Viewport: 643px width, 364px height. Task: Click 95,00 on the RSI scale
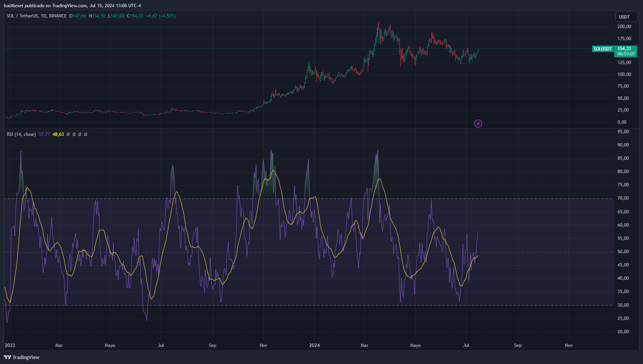623,132
